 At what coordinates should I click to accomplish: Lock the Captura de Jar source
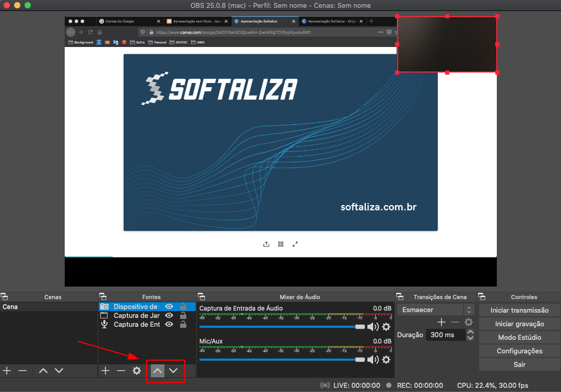click(x=183, y=315)
